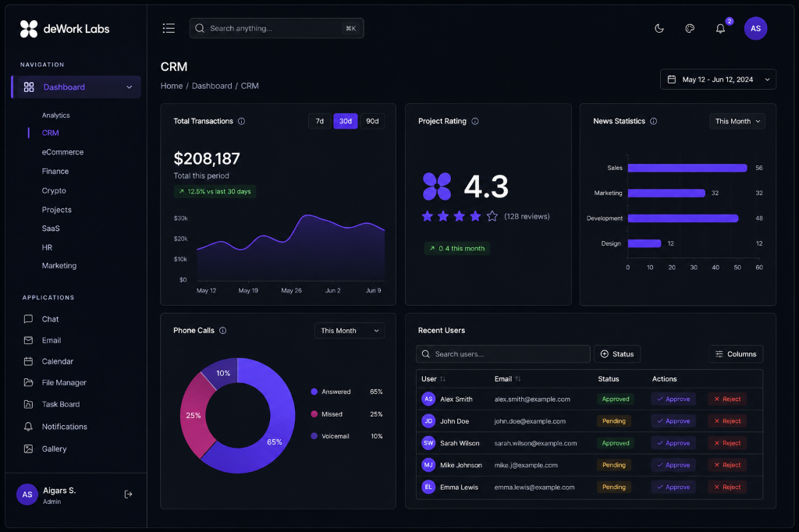Open Analytics in the sidebar
This screenshot has width=799, height=532.
click(56, 115)
